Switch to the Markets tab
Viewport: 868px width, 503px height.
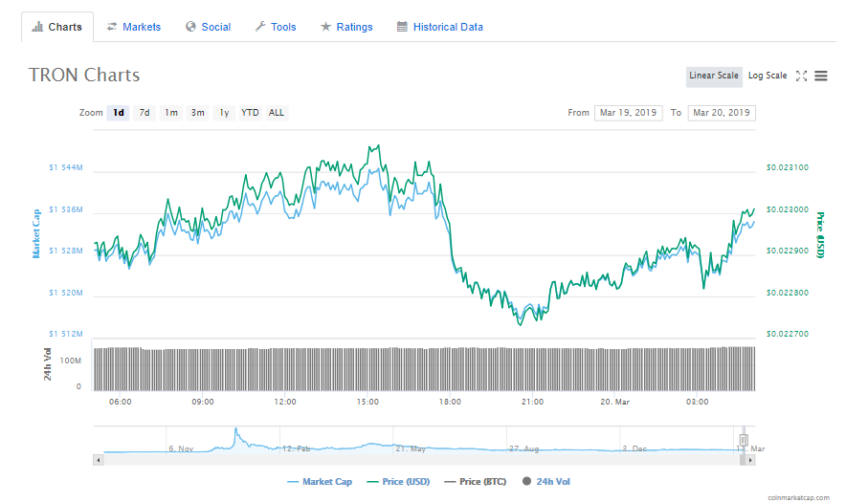click(134, 27)
